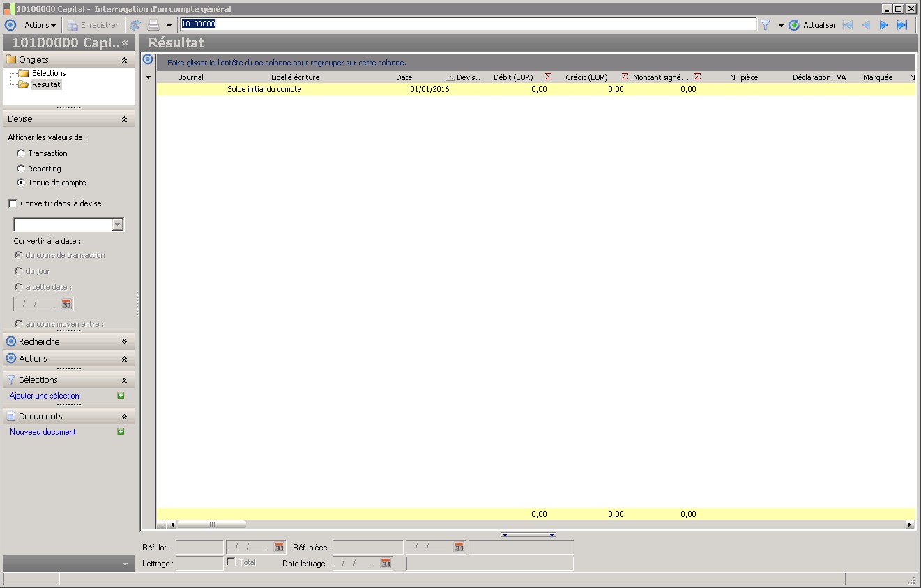This screenshot has width=921, height=588.
Task: Select the Tenue de compte radio button
Action: point(21,183)
